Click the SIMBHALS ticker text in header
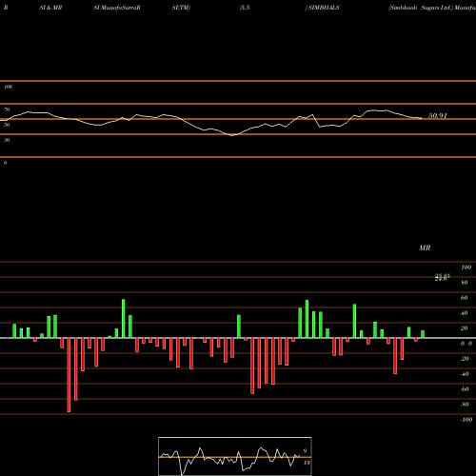 [324, 8]
